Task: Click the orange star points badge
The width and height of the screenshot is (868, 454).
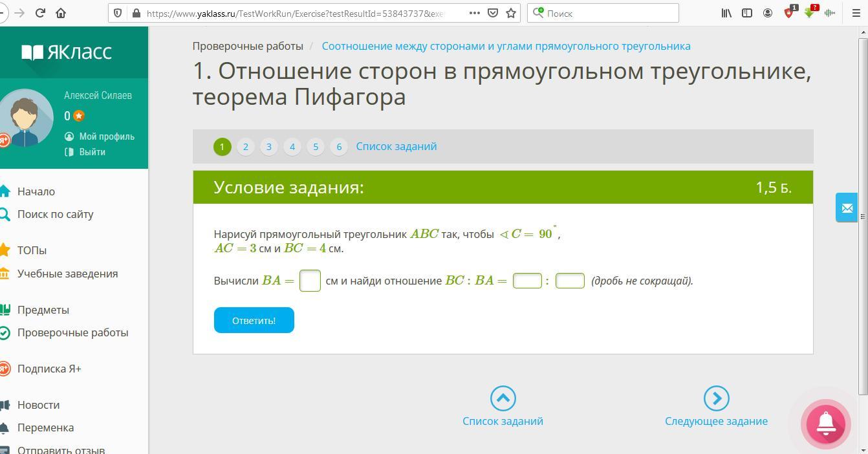Action: point(79,116)
